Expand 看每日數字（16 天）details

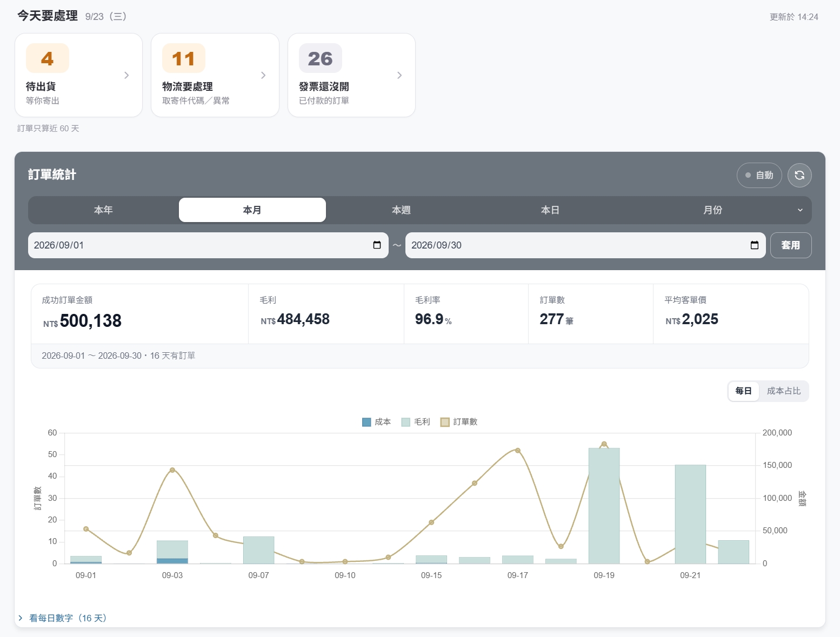[x=63, y=618]
